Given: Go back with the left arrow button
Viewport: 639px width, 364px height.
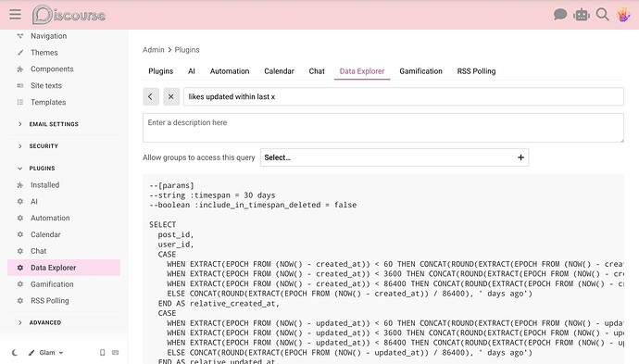Looking at the screenshot, I should click(x=151, y=96).
